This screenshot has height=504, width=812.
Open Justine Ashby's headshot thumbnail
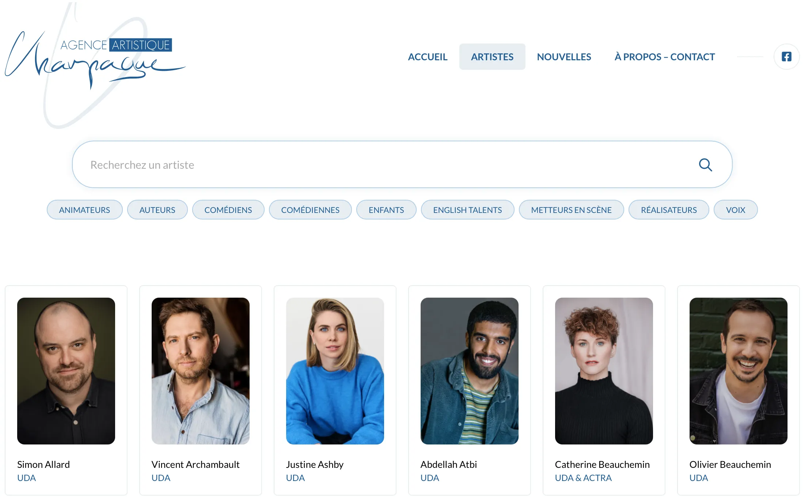click(x=335, y=371)
